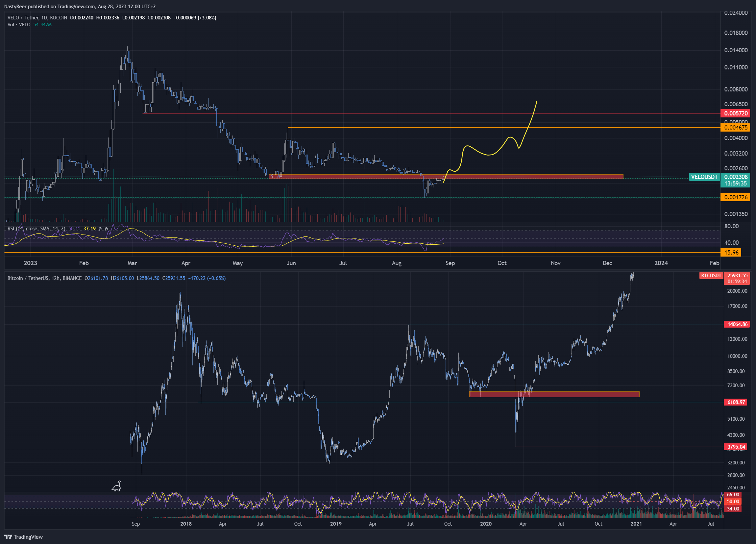Click the Aug label on the VELO time axis
The height and width of the screenshot is (544, 756).
[396, 263]
